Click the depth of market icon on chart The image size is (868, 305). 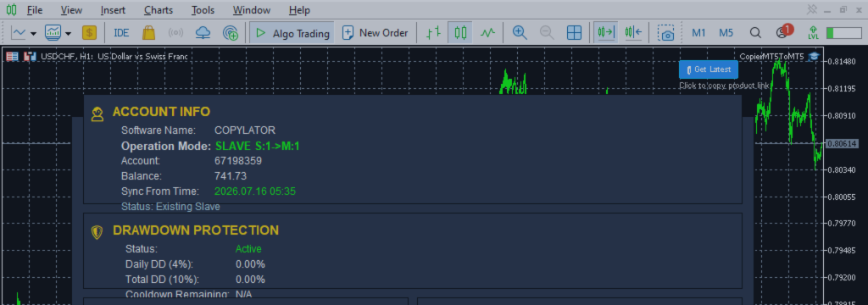pyautogui.click(x=12, y=57)
